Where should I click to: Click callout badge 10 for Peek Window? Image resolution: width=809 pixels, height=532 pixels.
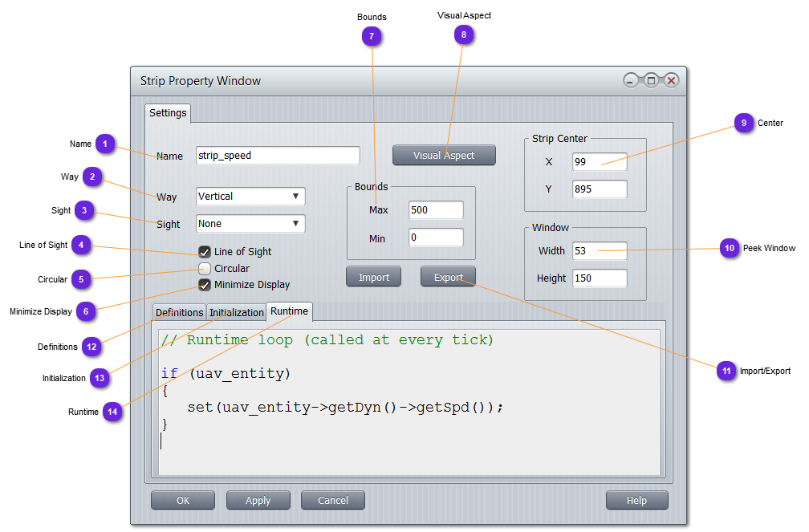tap(729, 249)
